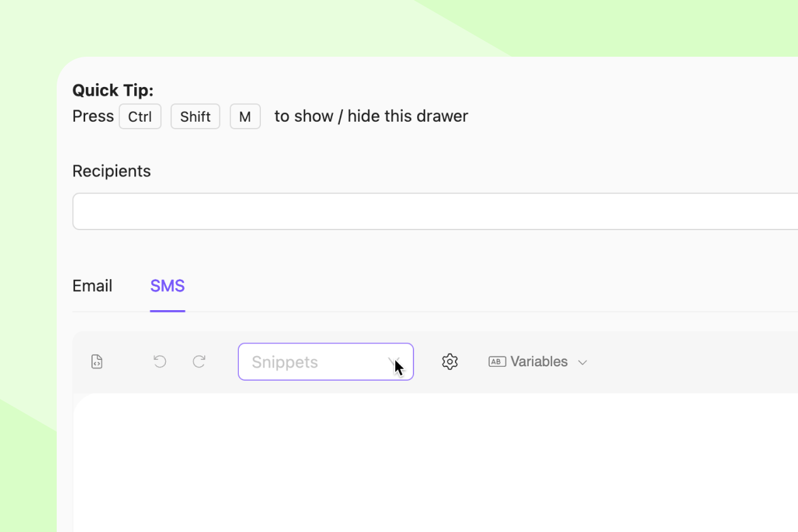
Task: Click the code file icon in toolbar
Action: click(x=96, y=362)
